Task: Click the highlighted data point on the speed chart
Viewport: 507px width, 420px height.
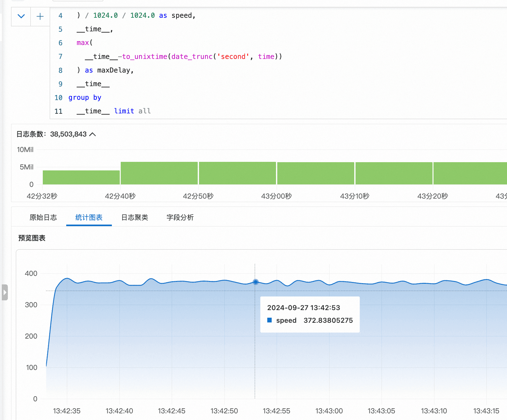Action: click(255, 282)
